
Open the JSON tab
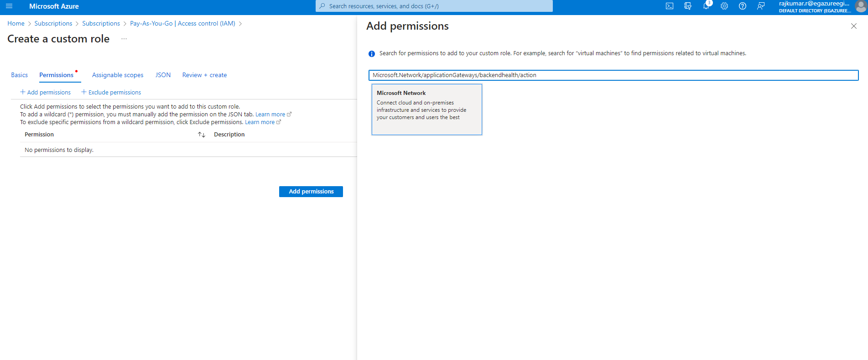tap(163, 75)
